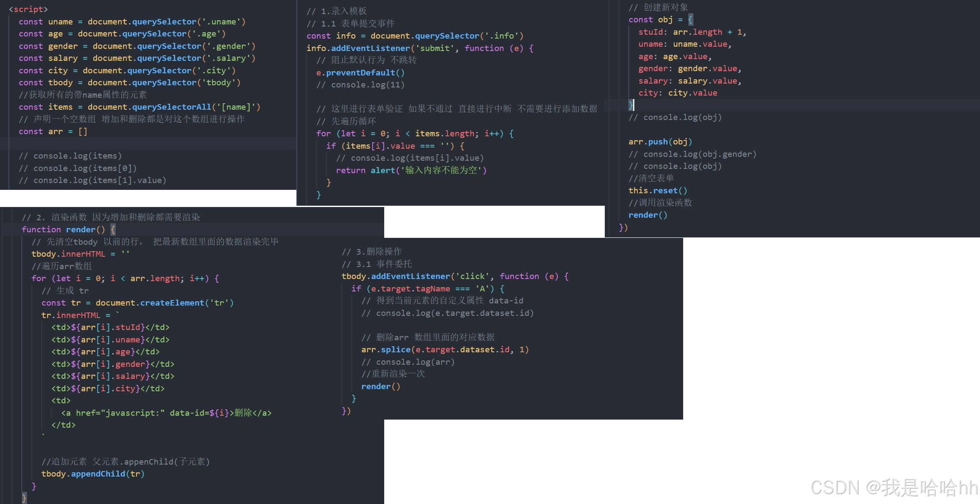Viewport: 980px width, 504px height.
Task: Click tbody.innerHTML = '' assignment
Action: tap(80, 254)
